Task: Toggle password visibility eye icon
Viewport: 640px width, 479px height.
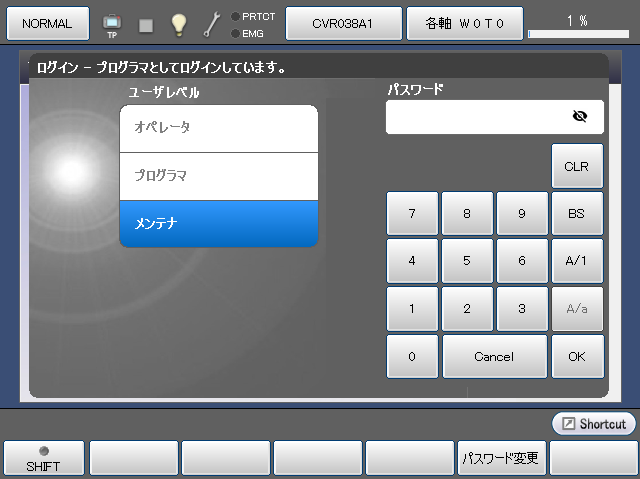Action: 580,117
